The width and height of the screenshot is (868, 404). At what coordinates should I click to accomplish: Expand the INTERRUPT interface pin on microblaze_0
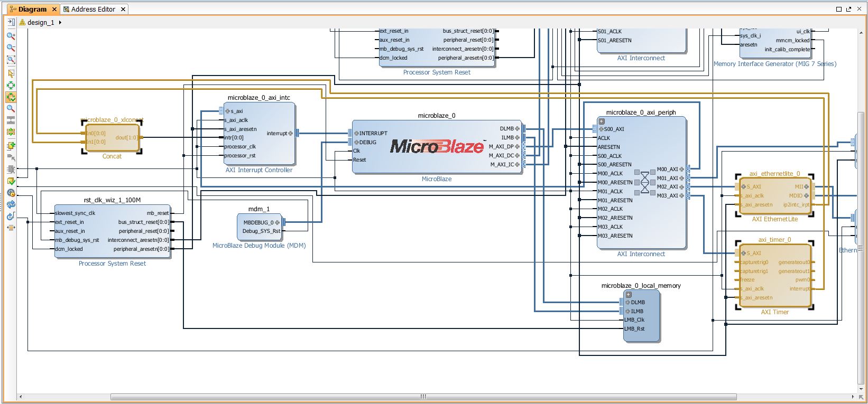(x=356, y=134)
